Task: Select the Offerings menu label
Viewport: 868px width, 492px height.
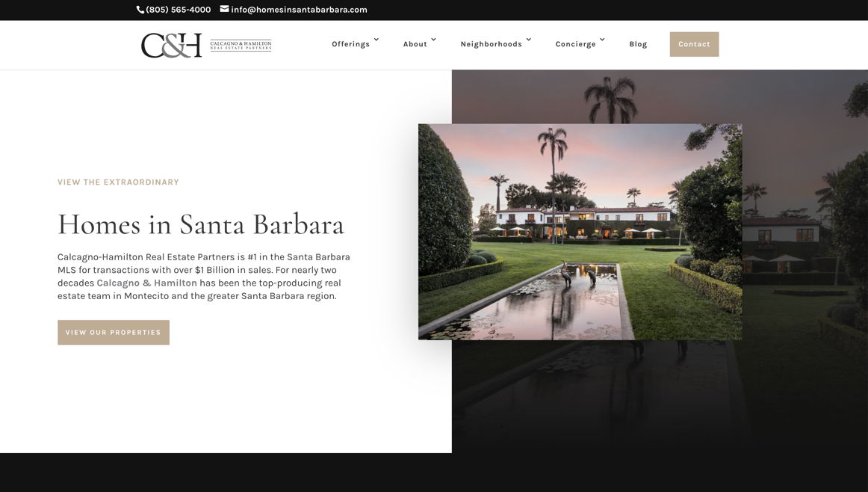Action: point(350,44)
